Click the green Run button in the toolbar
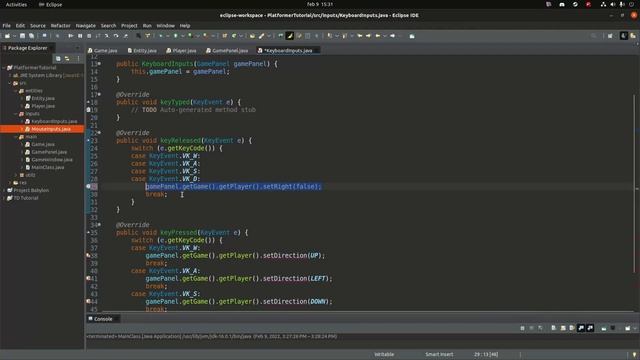 [x=176, y=36]
